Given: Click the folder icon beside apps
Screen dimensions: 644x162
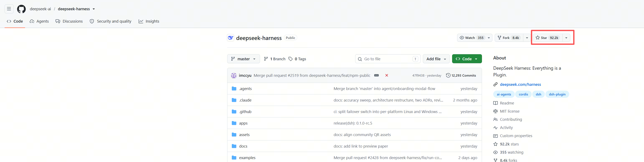Looking at the screenshot, I should (234, 123).
